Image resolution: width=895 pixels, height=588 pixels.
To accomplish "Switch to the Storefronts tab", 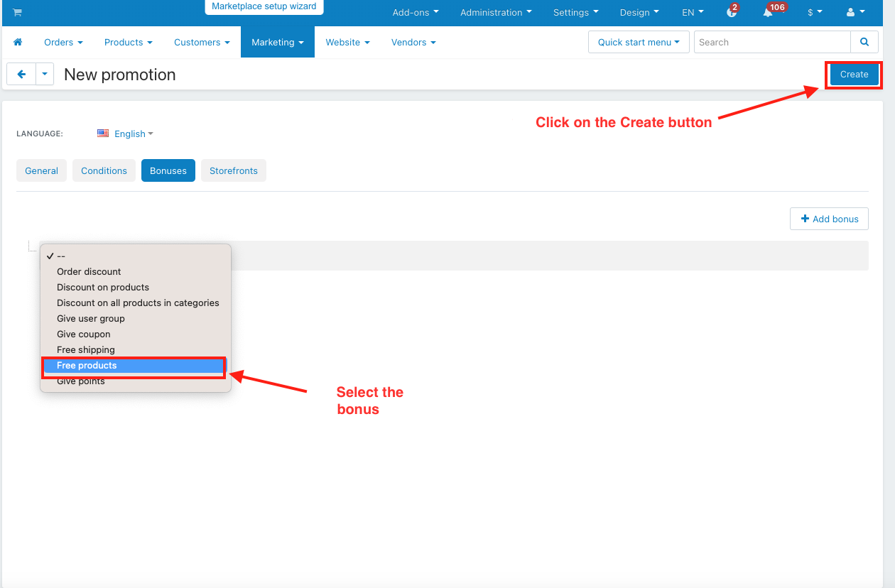I will point(234,170).
